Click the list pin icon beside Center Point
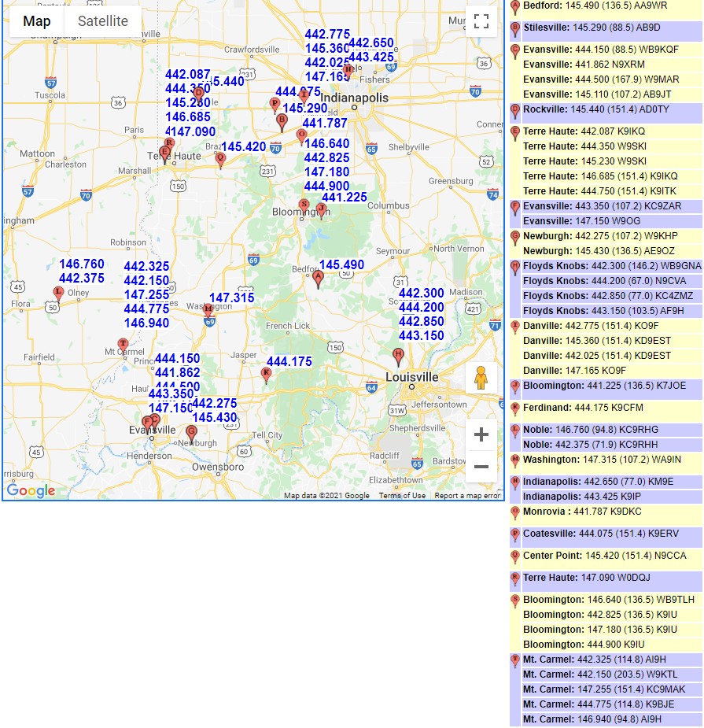Image resolution: width=704 pixels, height=728 pixels. (x=515, y=558)
